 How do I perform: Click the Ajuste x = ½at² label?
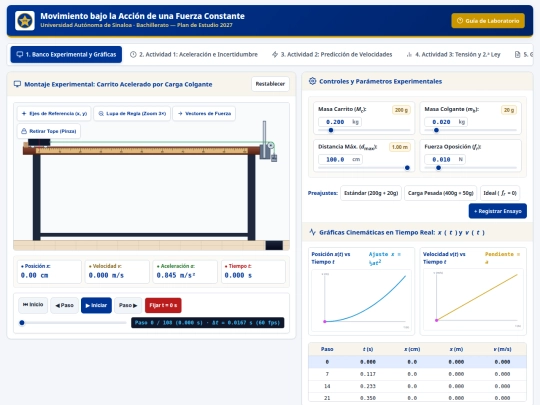(385, 258)
